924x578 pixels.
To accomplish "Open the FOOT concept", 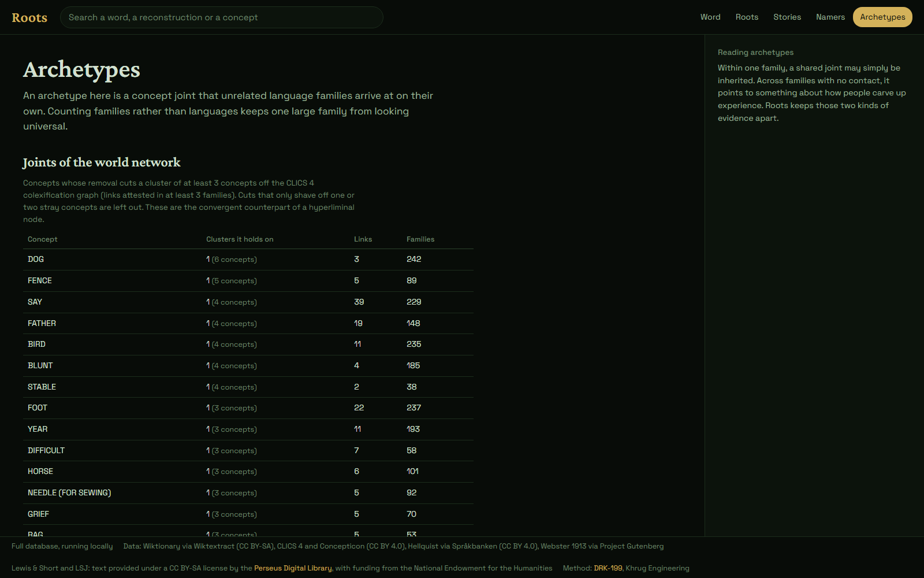I will pos(38,407).
